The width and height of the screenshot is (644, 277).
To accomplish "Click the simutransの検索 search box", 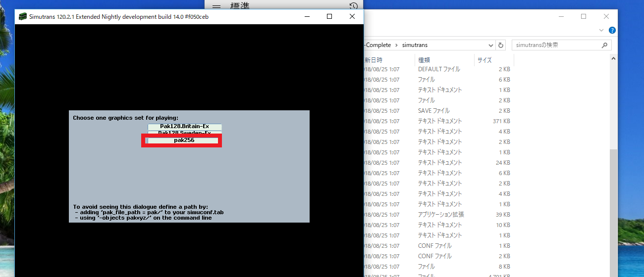I will [561, 45].
